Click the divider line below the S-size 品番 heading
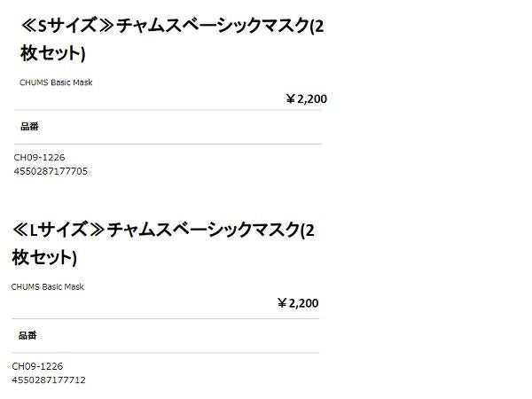Screen dimensions: 532x399 (x=168, y=144)
